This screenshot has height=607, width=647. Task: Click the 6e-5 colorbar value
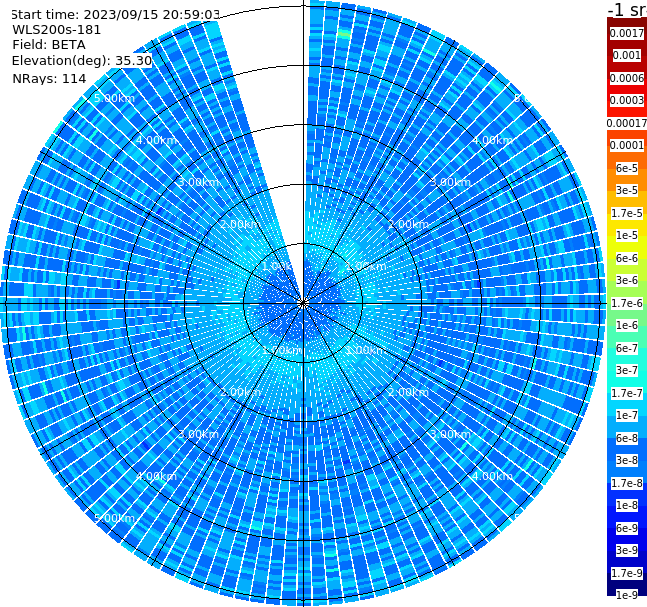click(x=627, y=168)
